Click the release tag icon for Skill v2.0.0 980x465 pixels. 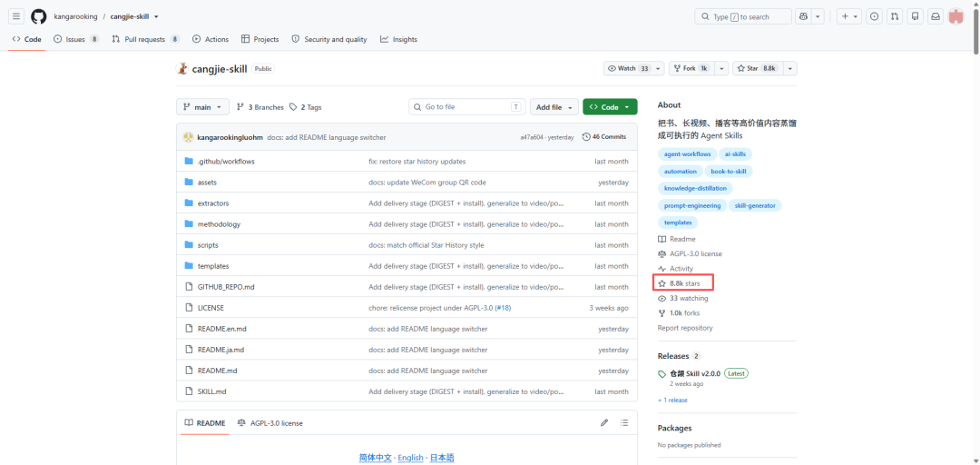click(x=662, y=373)
